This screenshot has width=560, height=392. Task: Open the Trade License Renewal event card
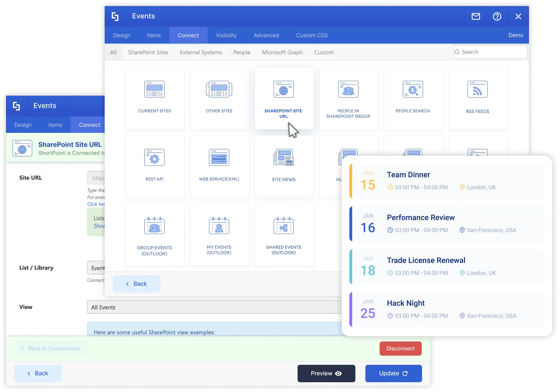[447, 267]
